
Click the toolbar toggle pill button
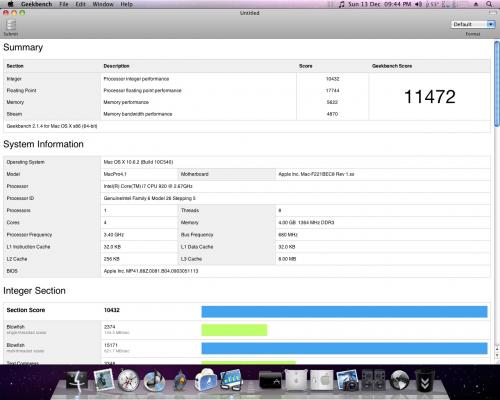point(493,13)
